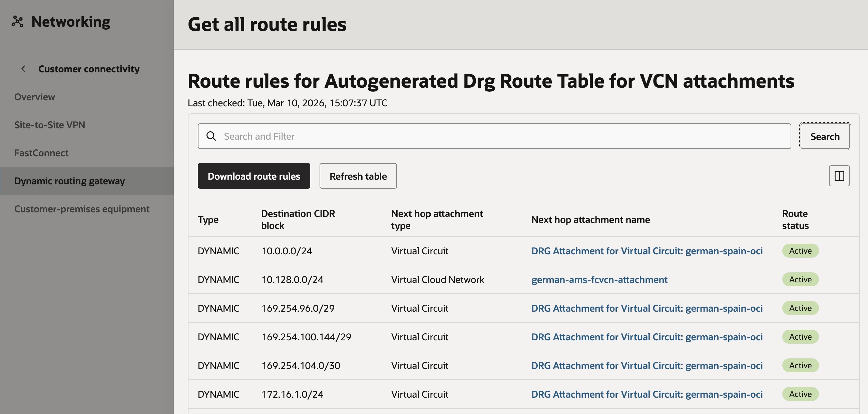Navigate to FastConnect
Image resolution: width=868 pixels, height=414 pixels.
(41, 153)
